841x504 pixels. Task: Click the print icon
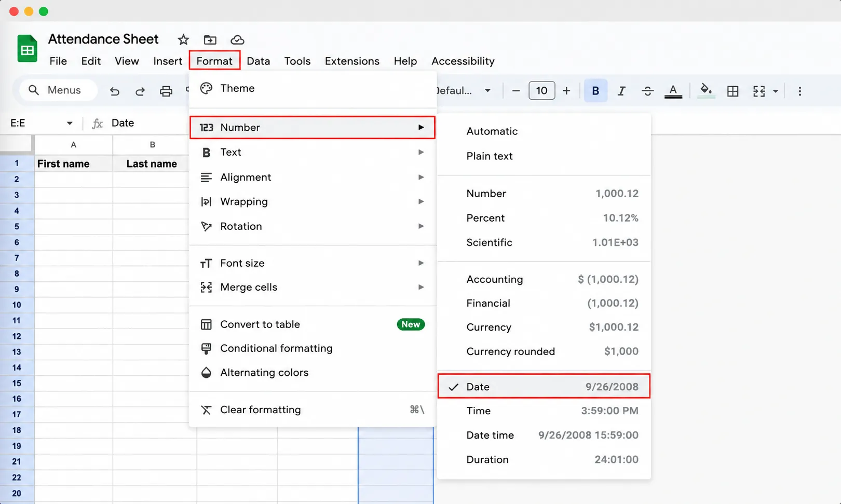click(x=166, y=91)
